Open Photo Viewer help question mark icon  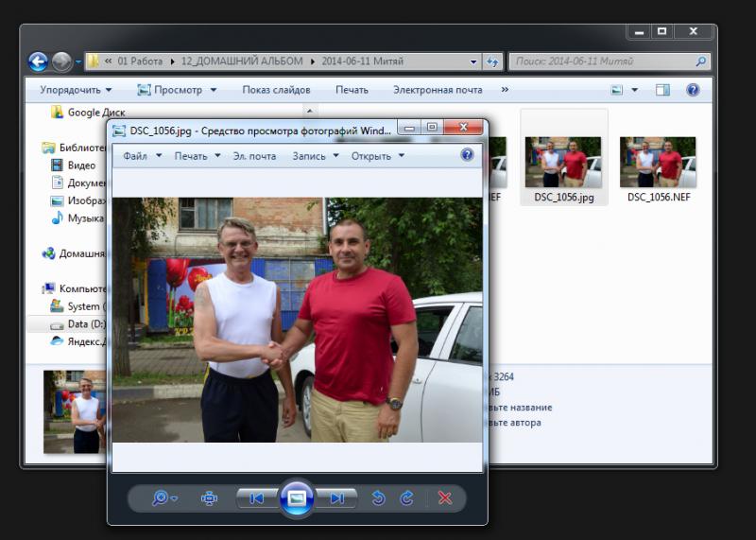pyautogui.click(x=467, y=155)
